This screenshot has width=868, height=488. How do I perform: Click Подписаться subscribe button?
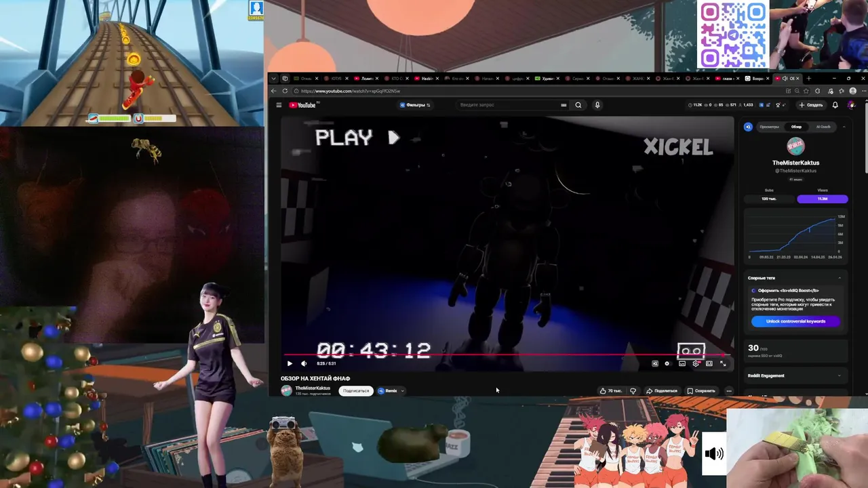(x=356, y=390)
